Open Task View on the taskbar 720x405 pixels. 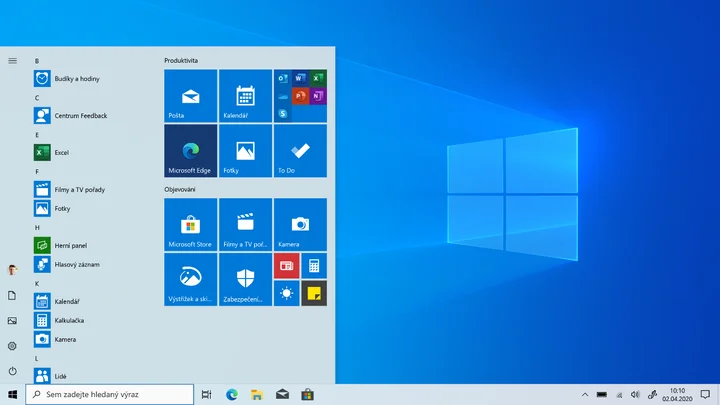click(x=207, y=394)
